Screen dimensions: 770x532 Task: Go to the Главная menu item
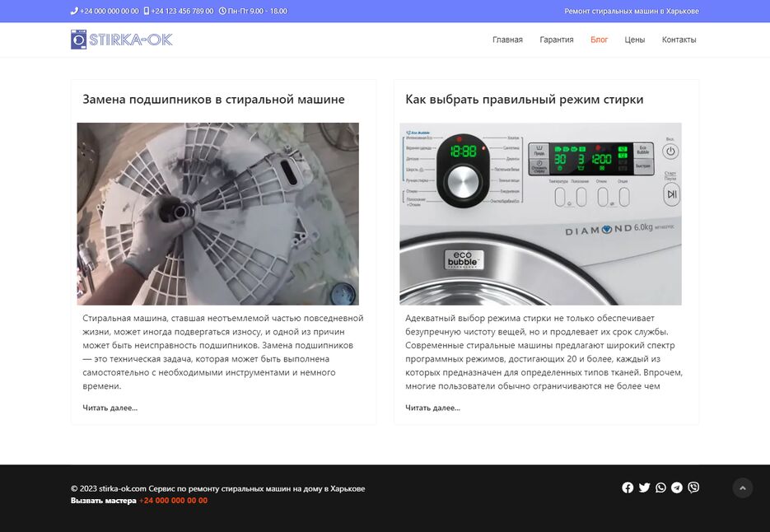pyautogui.click(x=507, y=40)
